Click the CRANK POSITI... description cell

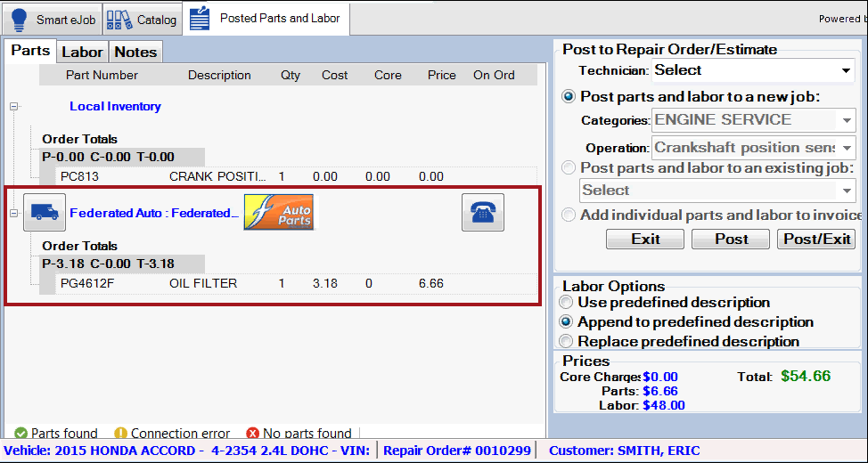click(x=217, y=177)
